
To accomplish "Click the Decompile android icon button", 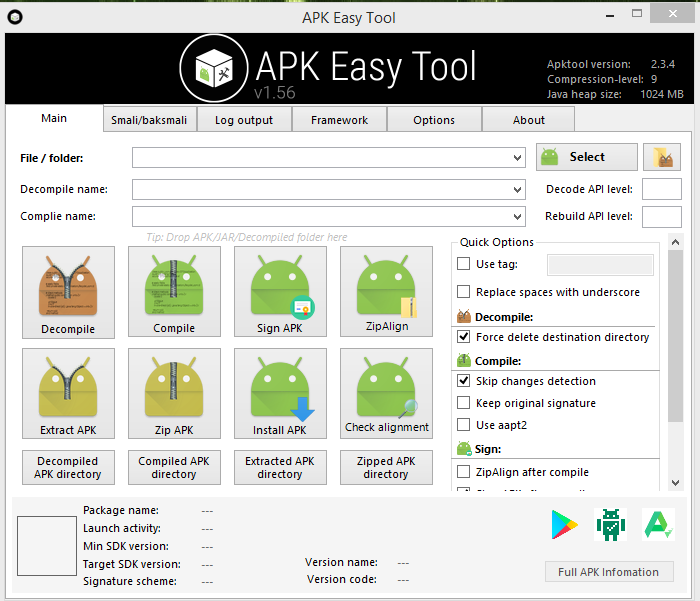I will (x=68, y=292).
